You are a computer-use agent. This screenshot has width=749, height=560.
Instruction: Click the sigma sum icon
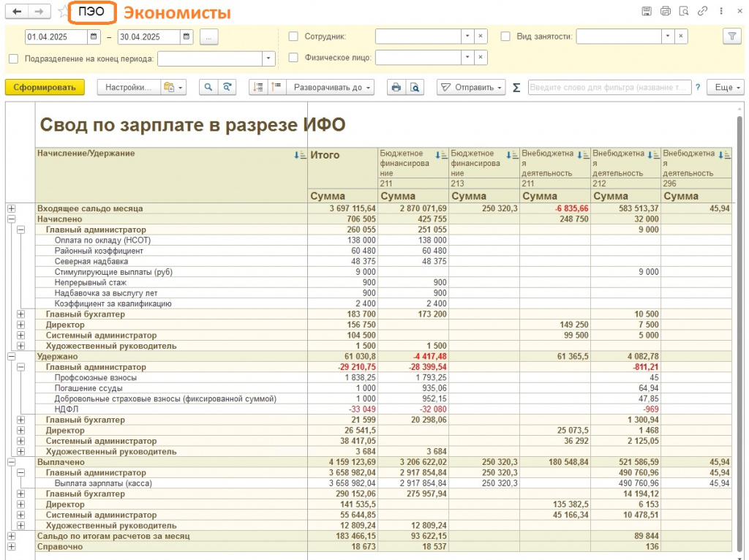(x=516, y=88)
